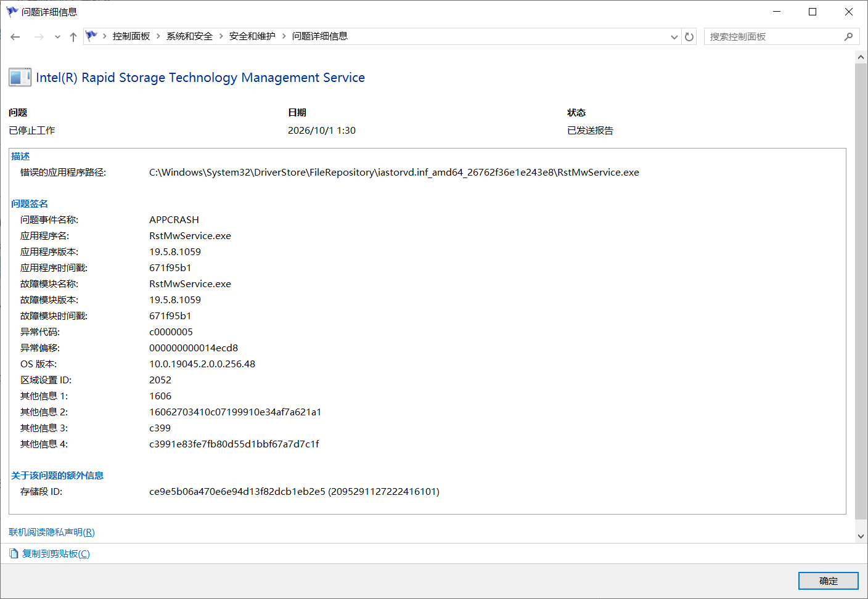Focus the 搜索控制面板 search field

click(x=775, y=37)
